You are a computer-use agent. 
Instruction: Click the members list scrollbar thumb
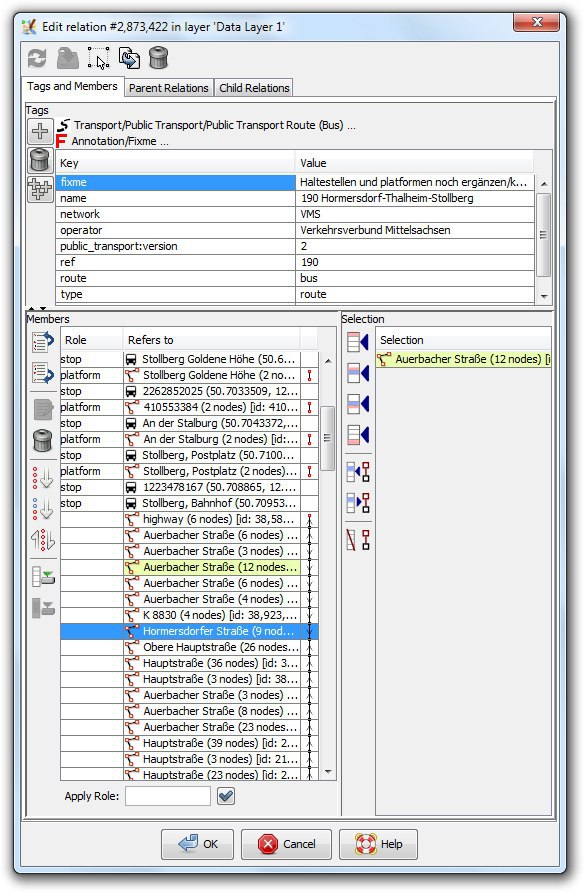coord(327,438)
